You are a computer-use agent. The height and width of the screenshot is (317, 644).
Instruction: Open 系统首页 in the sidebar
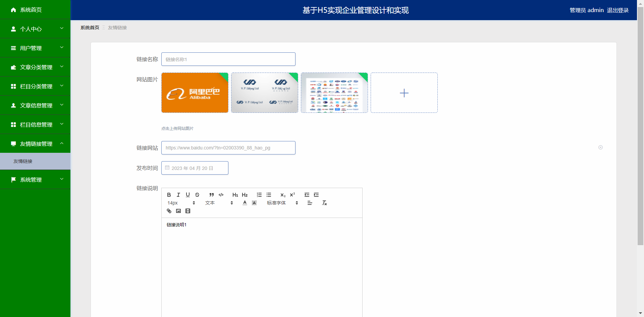(x=31, y=10)
